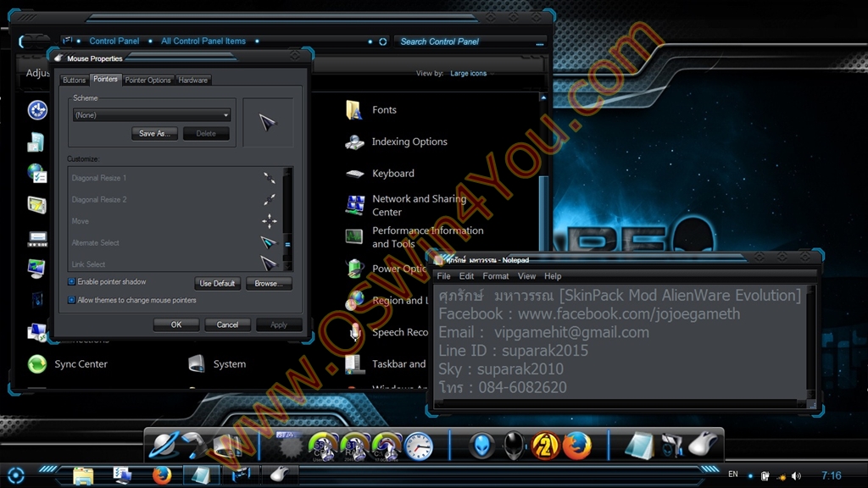This screenshot has width=868, height=488.
Task: Open the notepad icon in dock
Action: 639,446
